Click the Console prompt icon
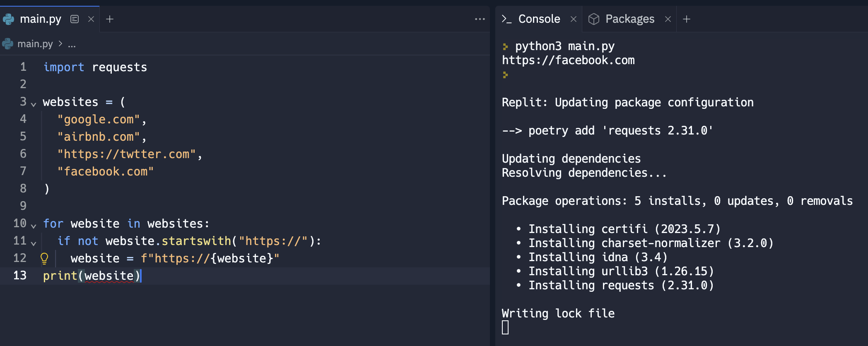 point(506,19)
